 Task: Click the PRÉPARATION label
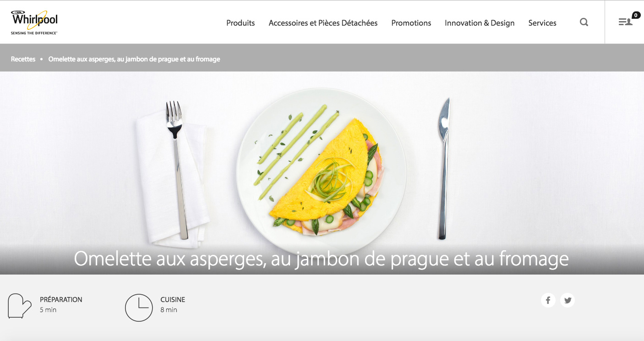point(61,300)
